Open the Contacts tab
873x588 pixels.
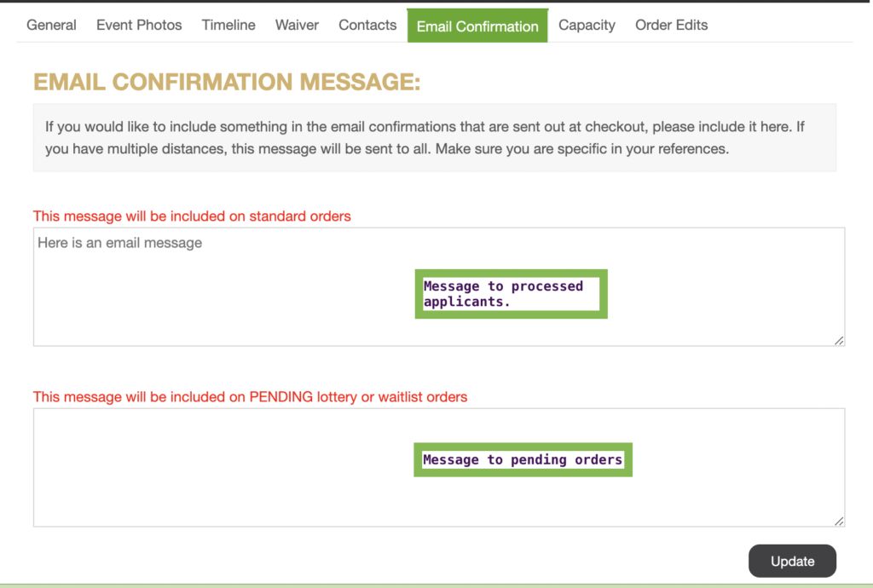[367, 25]
